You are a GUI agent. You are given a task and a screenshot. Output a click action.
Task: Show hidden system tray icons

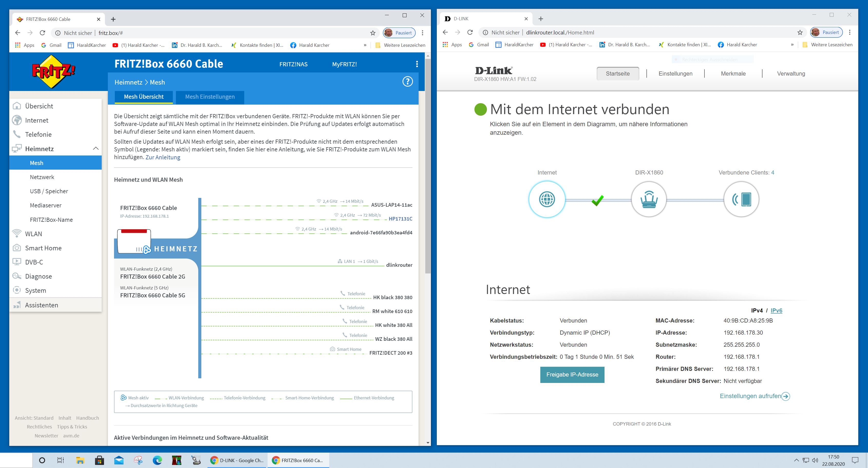coord(796,460)
